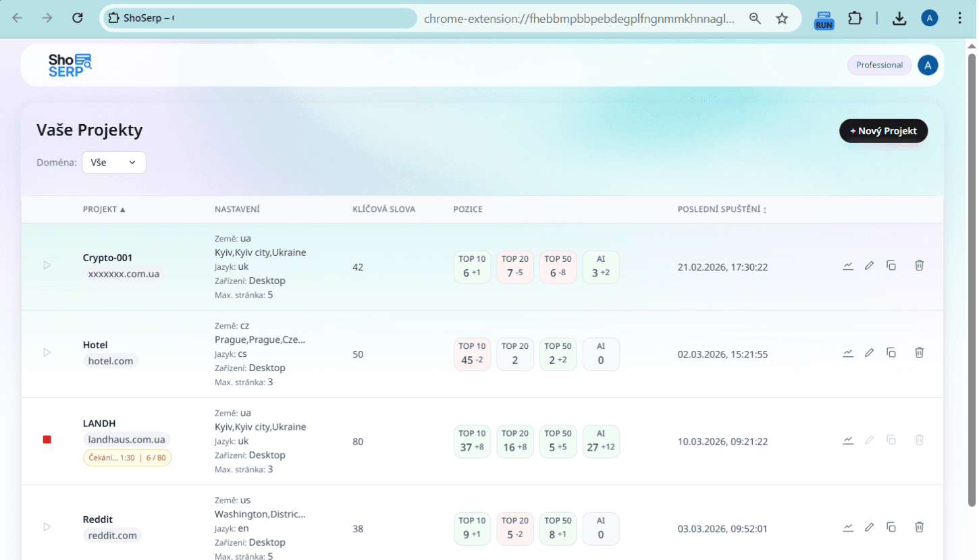Image resolution: width=979 pixels, height=560 pixels.
Task: Delete the LANDH project trash icon
Action: tap(919, 440)
